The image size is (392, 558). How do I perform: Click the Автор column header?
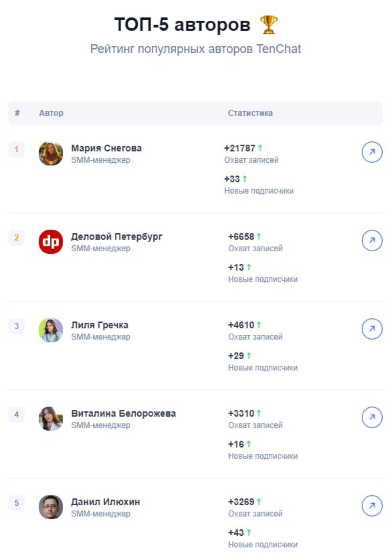(51, 113)
